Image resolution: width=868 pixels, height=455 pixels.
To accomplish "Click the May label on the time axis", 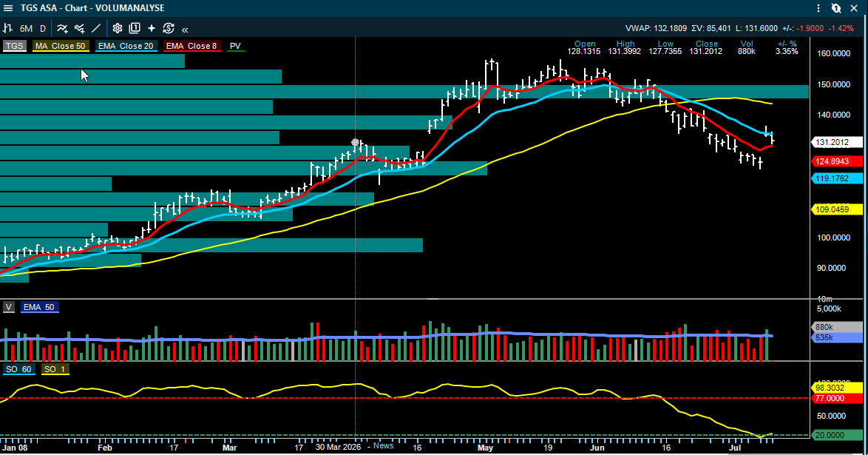I will pos(485,448).
